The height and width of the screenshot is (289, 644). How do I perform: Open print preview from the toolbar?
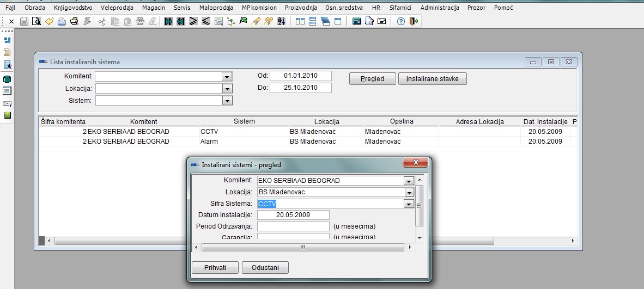(x=36, y=21)
